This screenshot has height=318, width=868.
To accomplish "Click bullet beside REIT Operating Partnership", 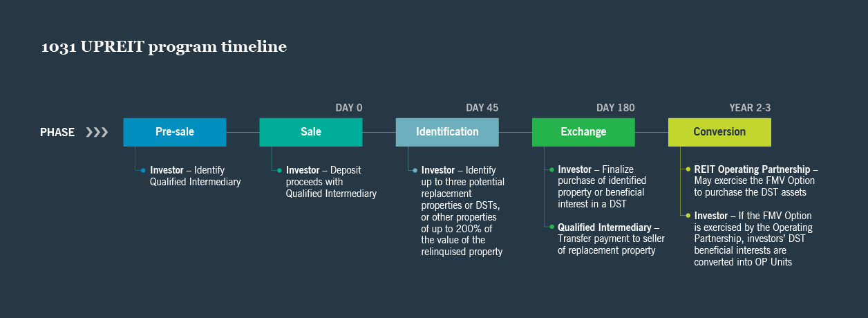I will tap(688, 170).
